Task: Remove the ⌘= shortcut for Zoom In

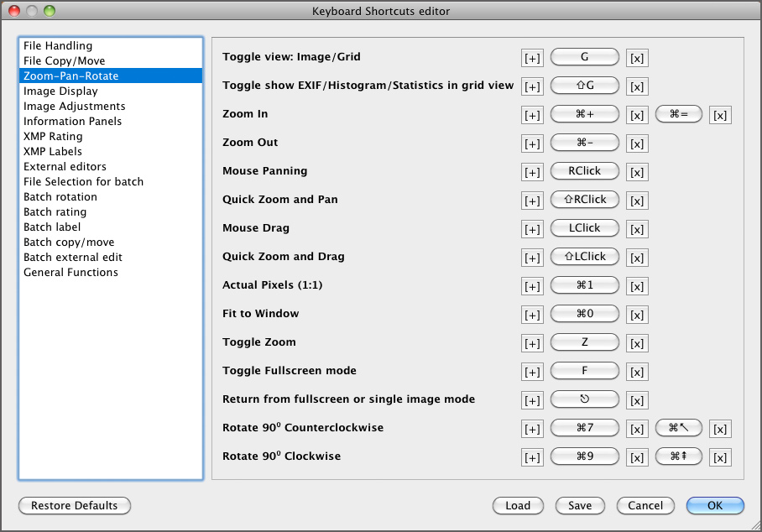Action: [x=720, y=115]
